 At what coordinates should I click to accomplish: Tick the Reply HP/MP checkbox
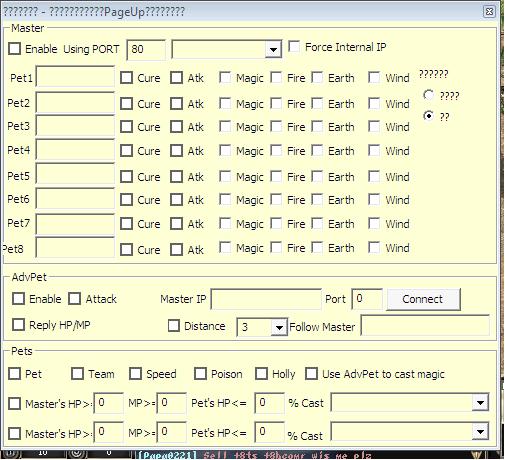tap(18, 324)
